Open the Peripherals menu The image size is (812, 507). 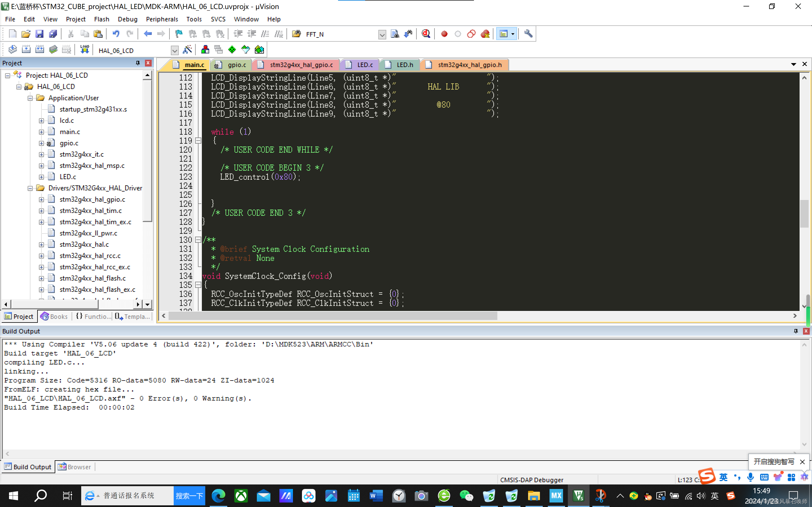tap(162, 19)
